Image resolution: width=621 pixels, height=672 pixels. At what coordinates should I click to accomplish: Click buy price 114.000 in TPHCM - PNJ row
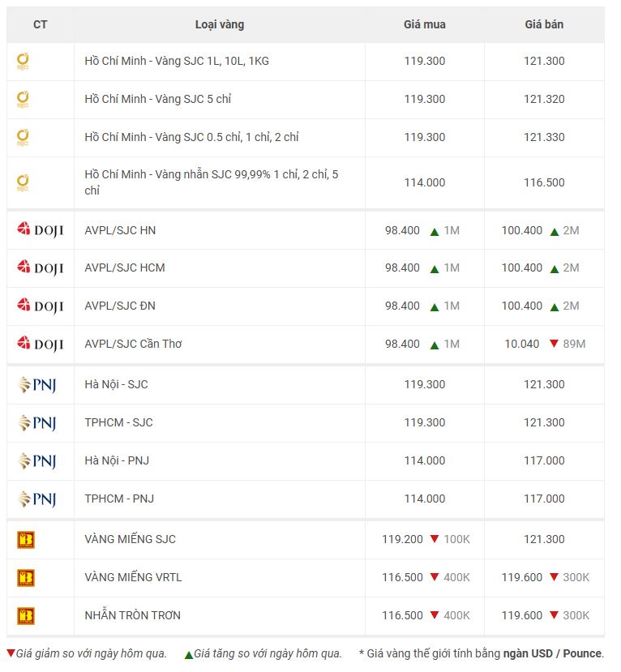[x=425, y=499]
